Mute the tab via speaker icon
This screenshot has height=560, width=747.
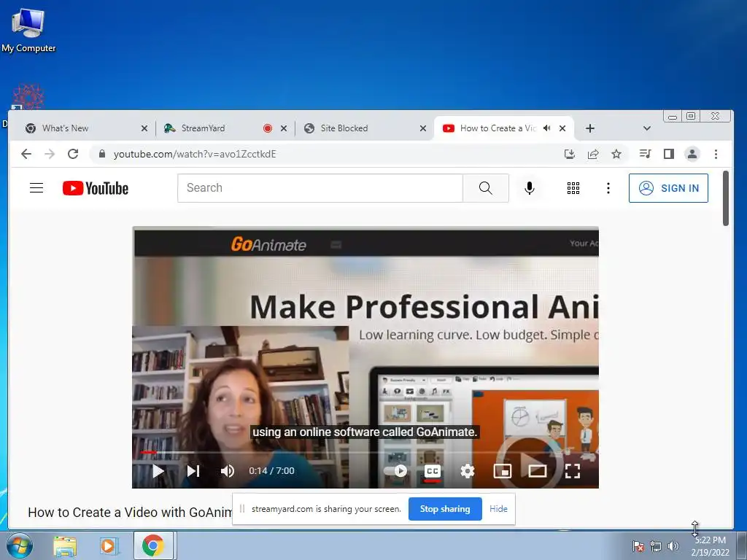[x=547, y=128]
